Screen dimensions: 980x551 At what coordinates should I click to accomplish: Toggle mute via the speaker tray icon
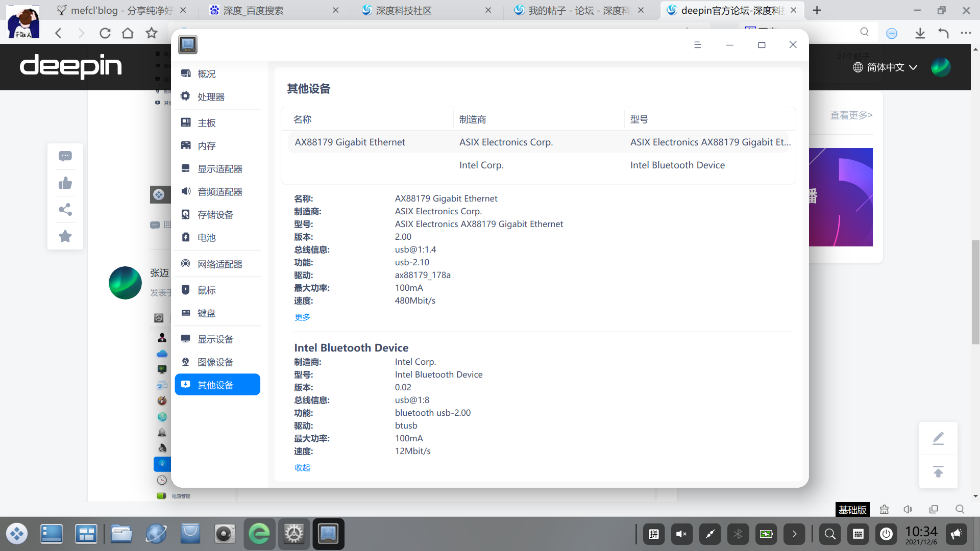tap(681, 534)
